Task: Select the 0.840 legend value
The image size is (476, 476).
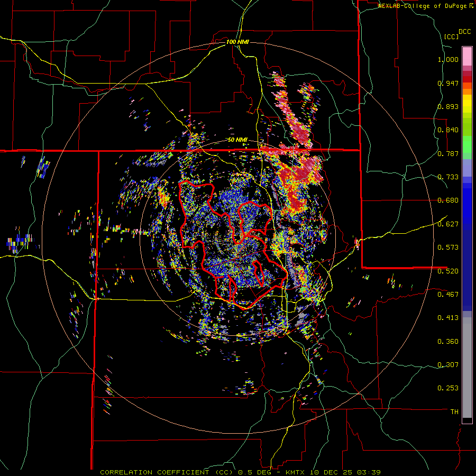Action: (448, 130)
